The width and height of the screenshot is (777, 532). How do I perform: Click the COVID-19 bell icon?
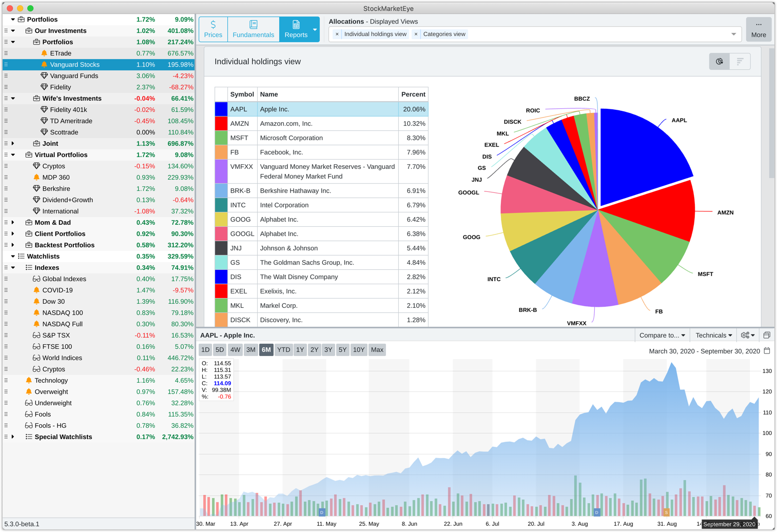point(36,290)
